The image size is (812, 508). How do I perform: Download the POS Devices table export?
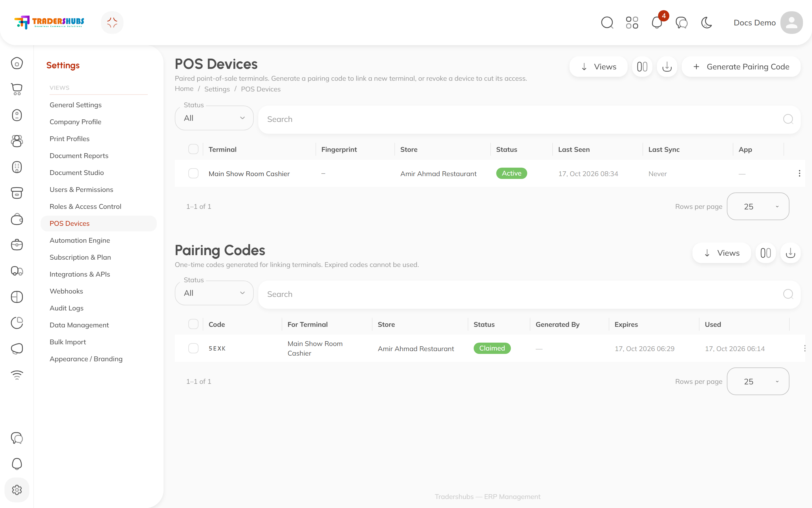(x=667, y=67)
